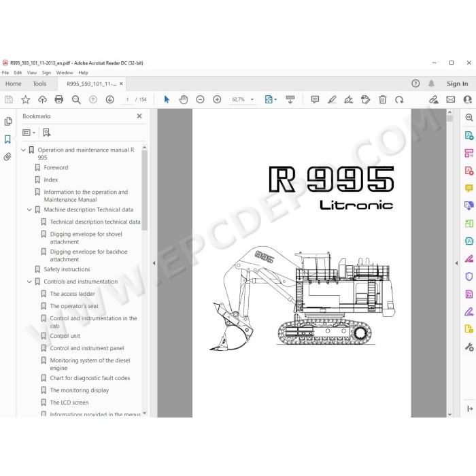The width and height of the screenshot is (476, 476).
Task: Toggle the Bookmarks panel icon
Action: click(7, 139)
